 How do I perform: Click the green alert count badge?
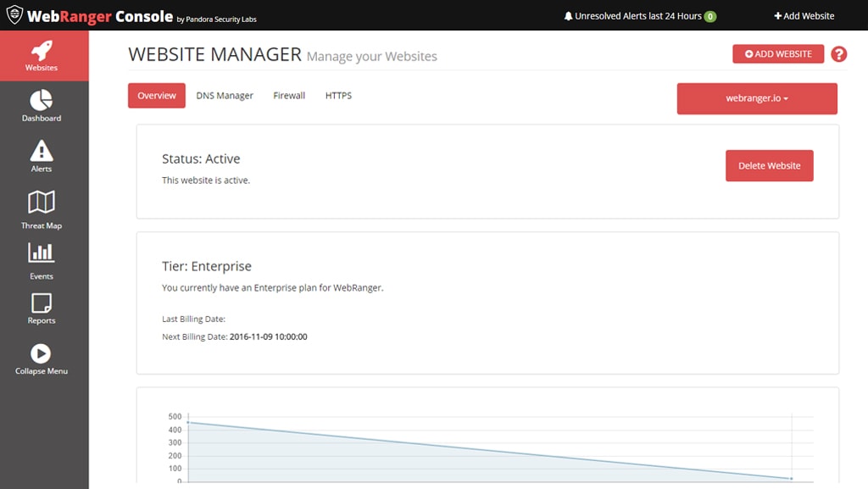pos(710,16)
